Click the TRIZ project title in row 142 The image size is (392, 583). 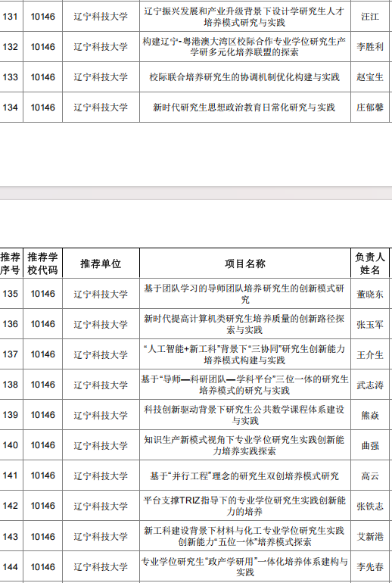pyautogui.click(x=244, y=506)
